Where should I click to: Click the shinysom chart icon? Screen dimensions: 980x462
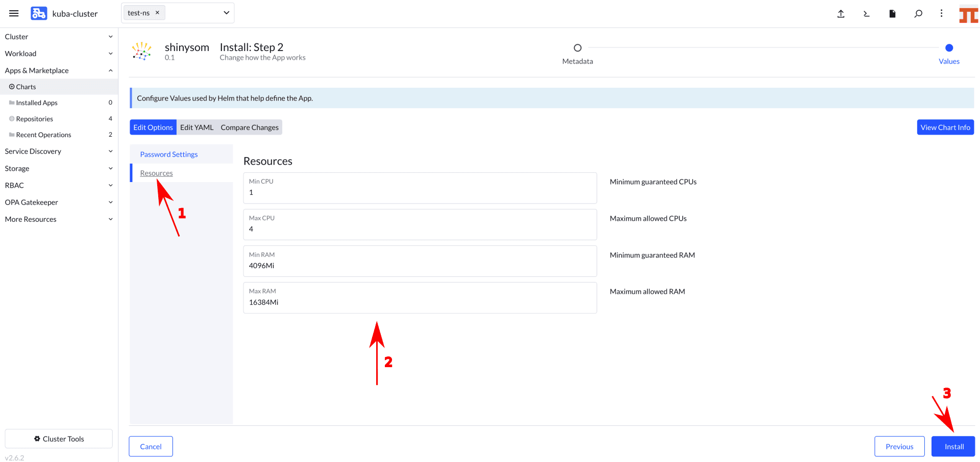pyautogui.click(x=142, y=51)
